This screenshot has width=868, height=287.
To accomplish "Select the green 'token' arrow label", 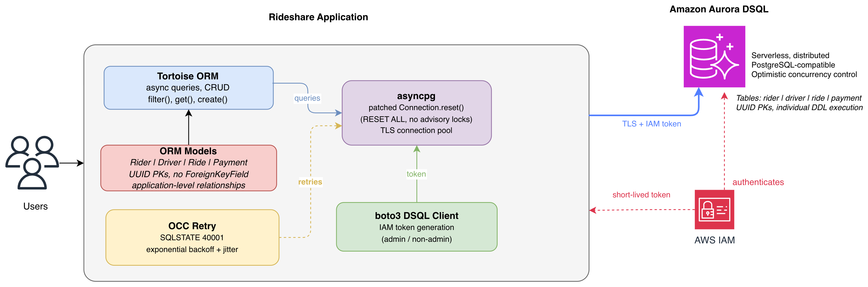I will (x=416, y=174).
